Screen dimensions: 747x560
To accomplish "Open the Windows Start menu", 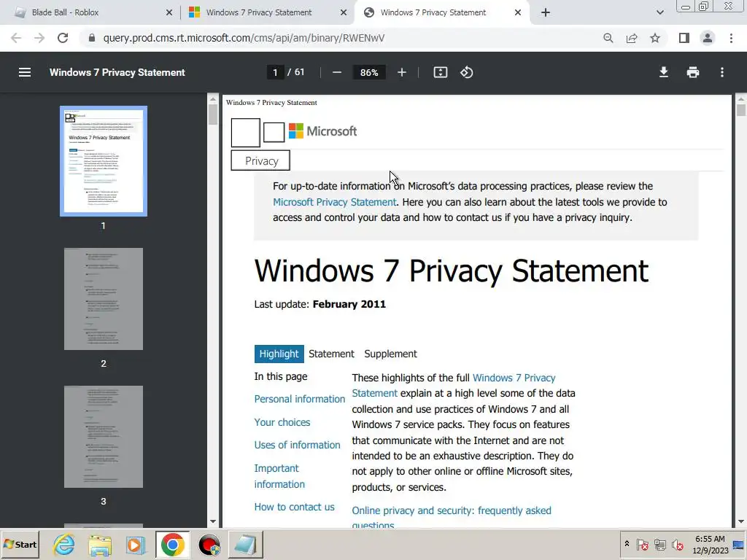I will point(20,545).
